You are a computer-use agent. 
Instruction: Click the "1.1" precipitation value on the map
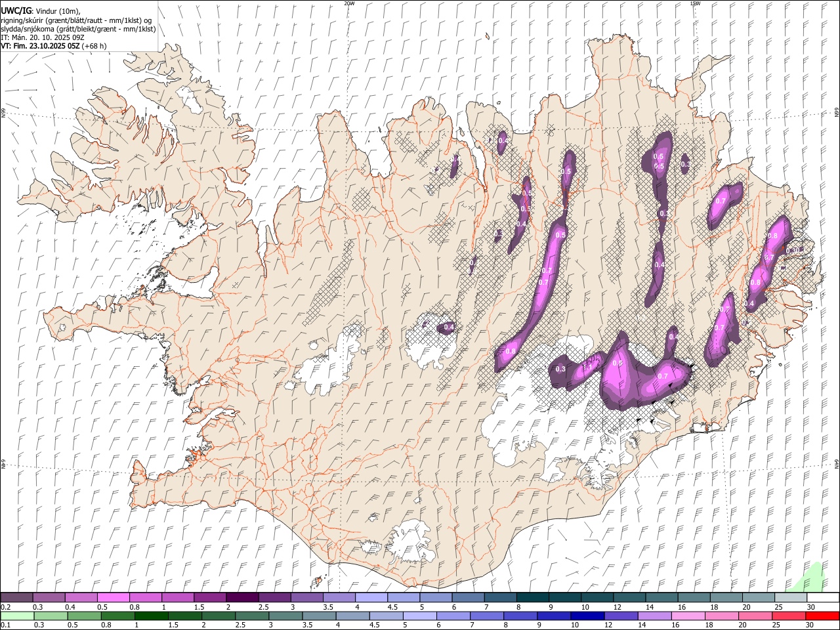coord(589,366)
